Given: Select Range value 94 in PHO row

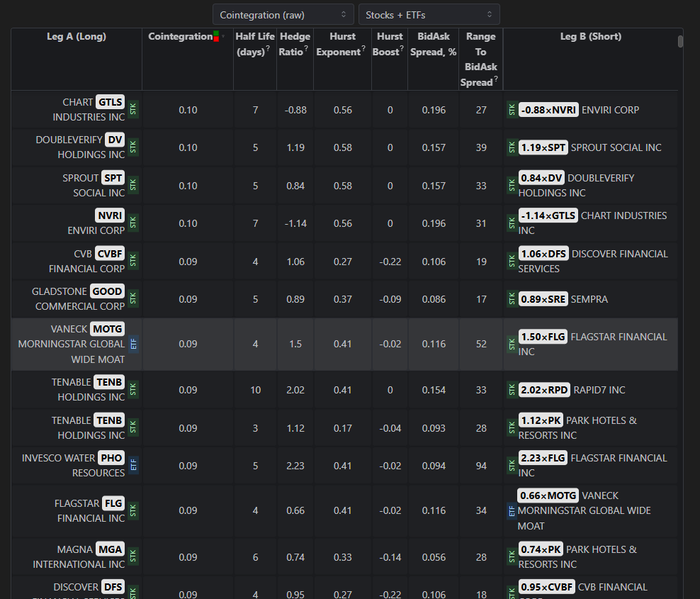Looking at the screenshot, I should [481, 466].
